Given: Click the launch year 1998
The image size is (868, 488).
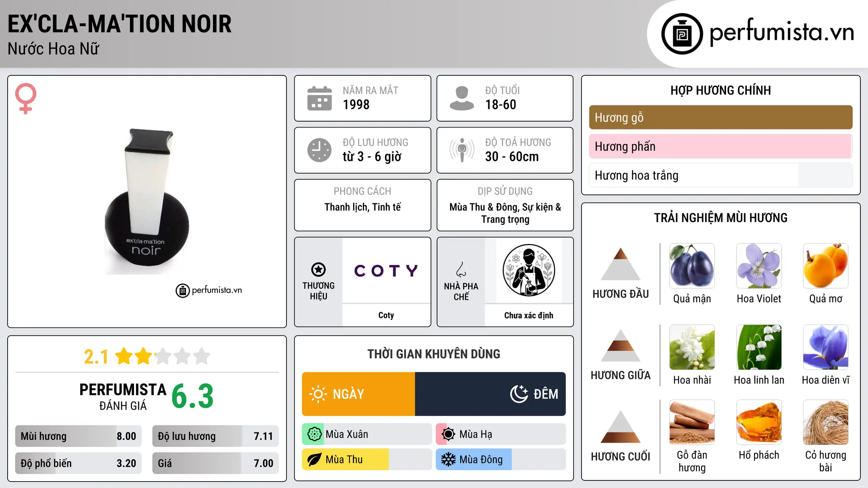Looking at the screenshot, I should coord(356,105).
